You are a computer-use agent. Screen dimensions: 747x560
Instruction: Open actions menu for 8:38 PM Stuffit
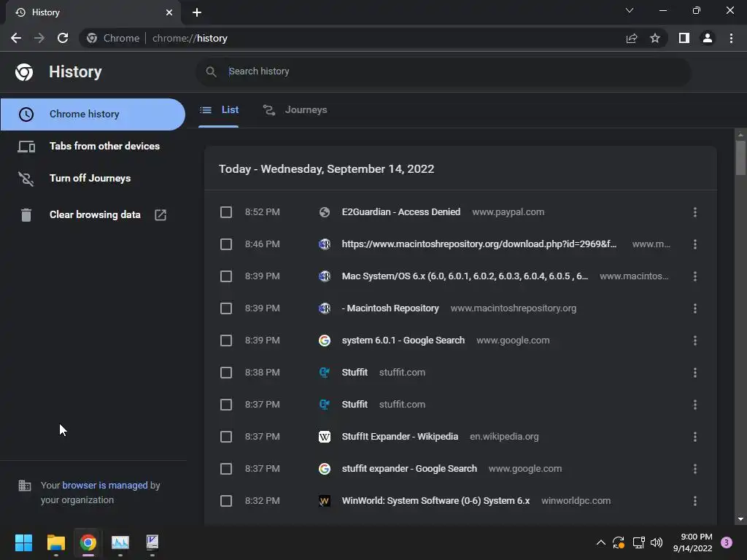695,373
